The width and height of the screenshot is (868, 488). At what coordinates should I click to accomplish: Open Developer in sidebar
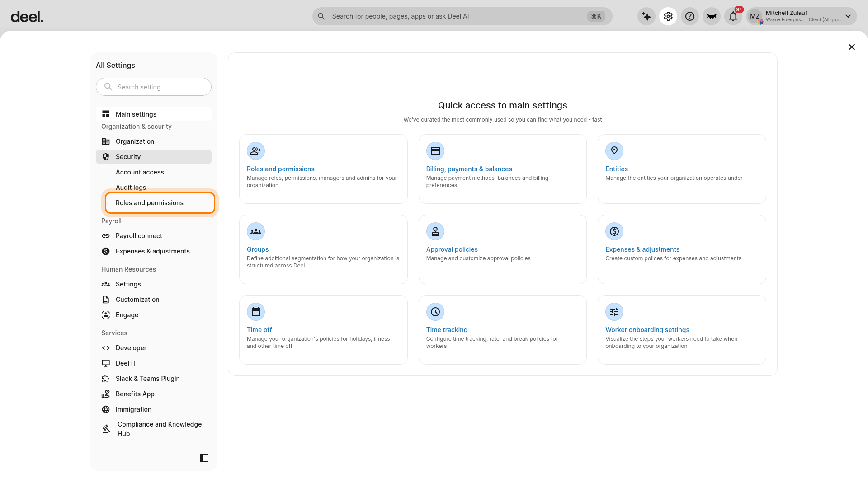click(154, 348)
